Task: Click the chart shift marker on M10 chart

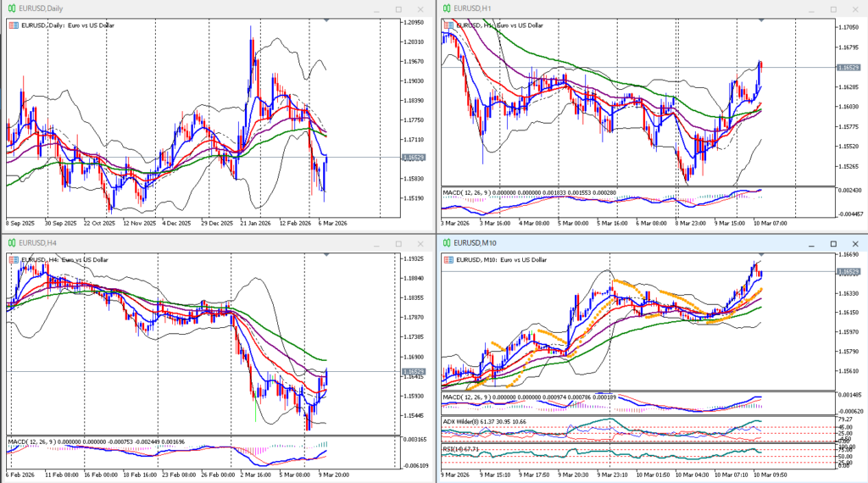Action: (x=760, y=254)
